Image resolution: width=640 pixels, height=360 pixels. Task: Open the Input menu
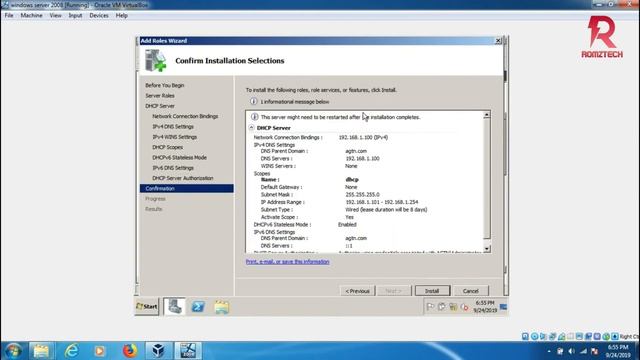75,16
